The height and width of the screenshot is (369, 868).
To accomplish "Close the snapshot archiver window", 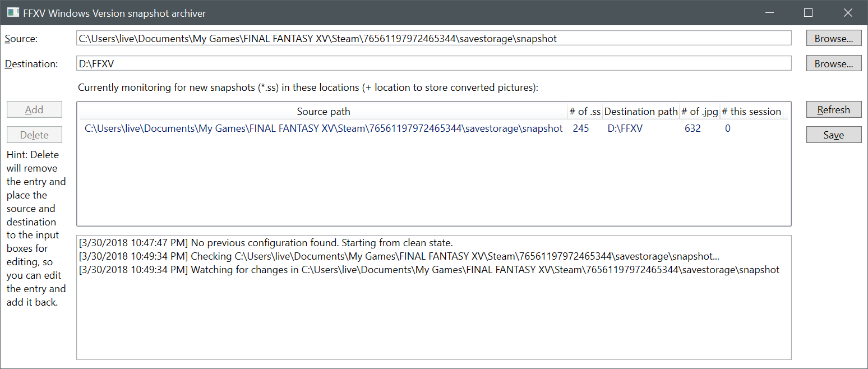I will pyautogui.click(x=848, y=12).
